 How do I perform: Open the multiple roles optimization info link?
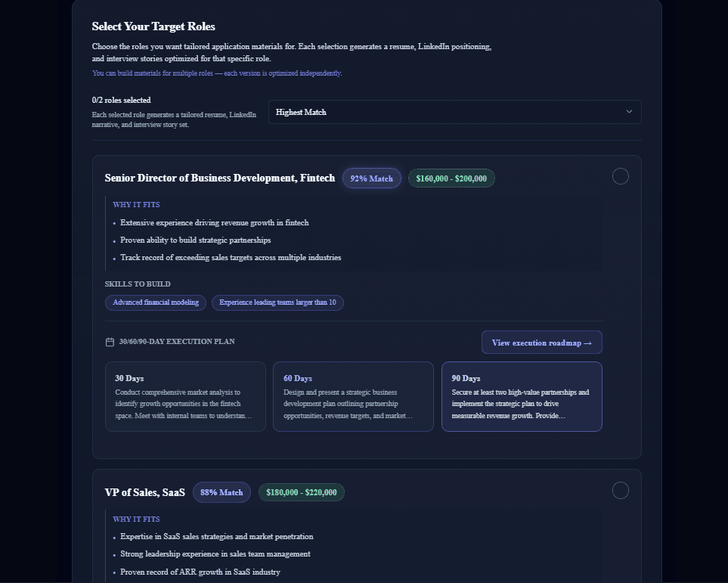216,73
